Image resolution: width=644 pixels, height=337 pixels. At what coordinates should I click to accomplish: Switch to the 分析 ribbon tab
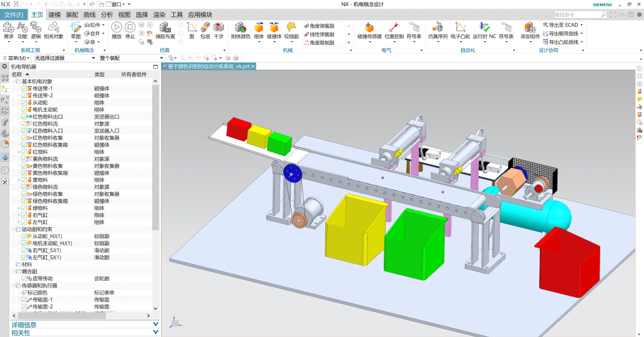point(107,15)
